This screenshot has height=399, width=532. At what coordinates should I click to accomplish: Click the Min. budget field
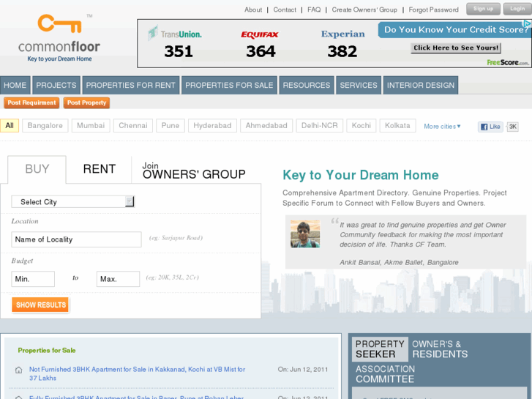point(33,279)
